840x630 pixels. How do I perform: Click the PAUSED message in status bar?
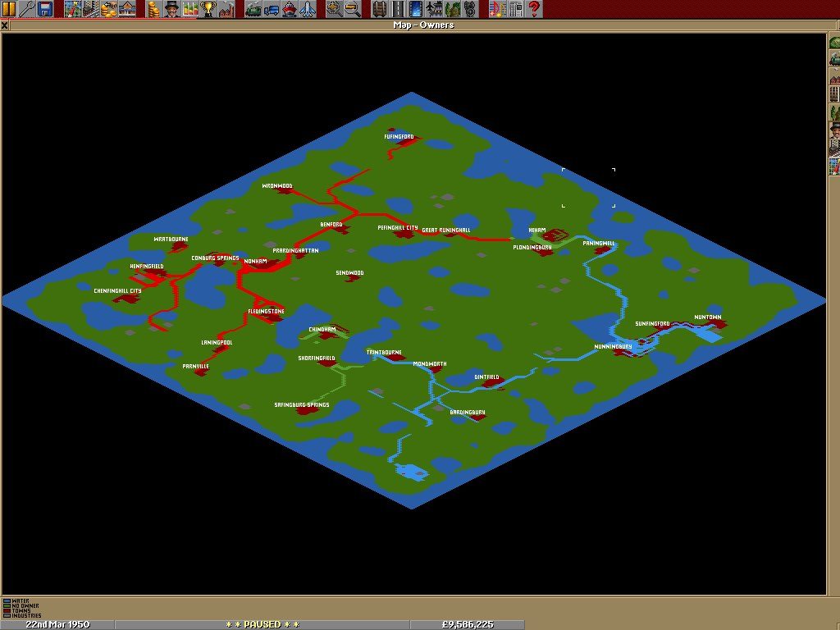coord(262,624)
